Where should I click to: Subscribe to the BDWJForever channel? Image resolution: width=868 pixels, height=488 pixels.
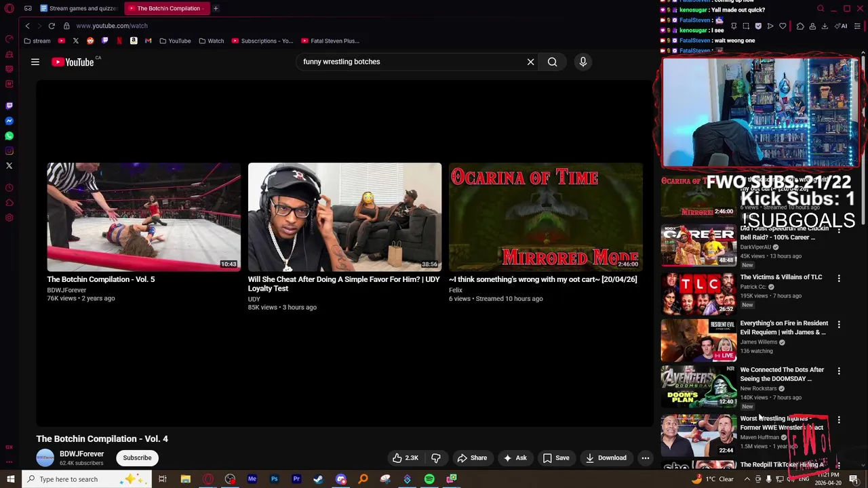137,457
